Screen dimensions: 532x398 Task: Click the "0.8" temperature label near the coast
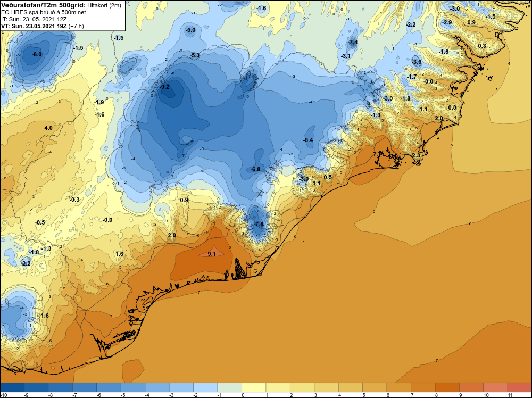click(452, 107)
